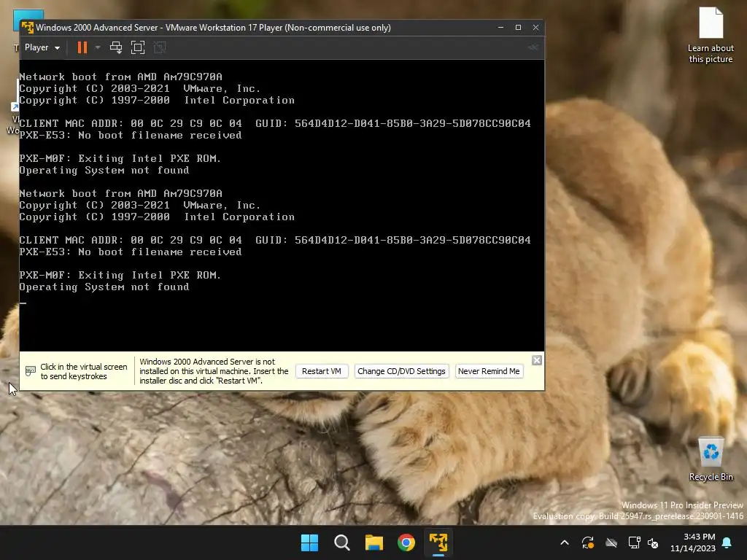Enter full screen mode
747x560 pixels.
pos(138,47)
